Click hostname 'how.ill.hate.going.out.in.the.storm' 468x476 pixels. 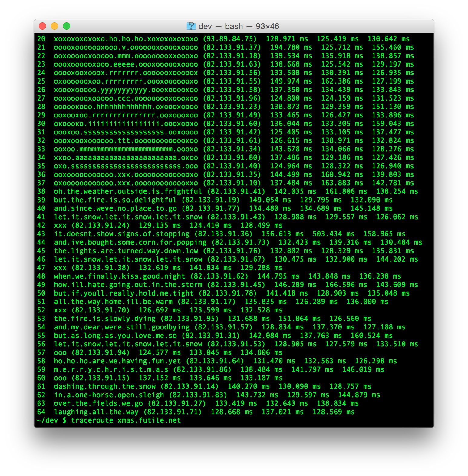[x=128, y=285]
